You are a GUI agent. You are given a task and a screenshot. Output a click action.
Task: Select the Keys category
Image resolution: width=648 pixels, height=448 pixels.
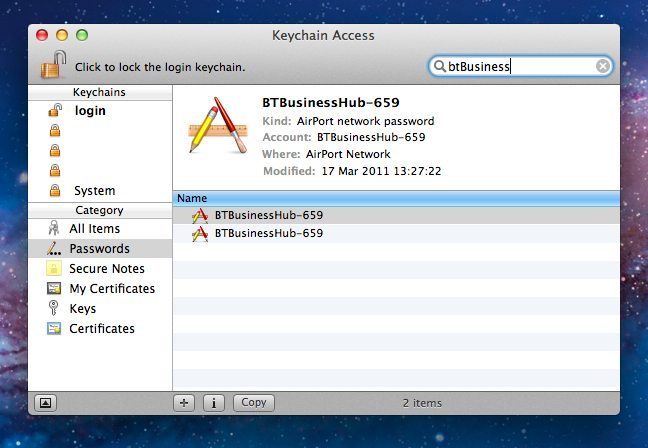pyautogui.click(x=100, y=308)
